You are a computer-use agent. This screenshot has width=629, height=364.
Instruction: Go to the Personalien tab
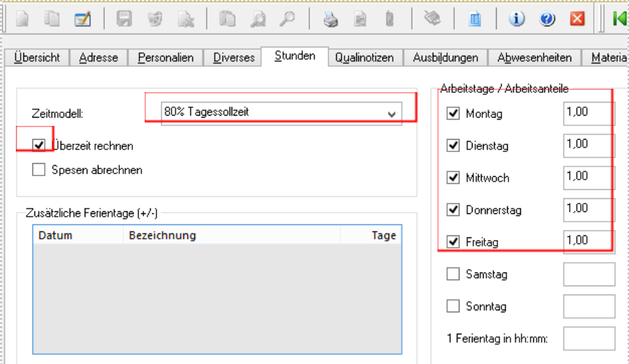(165, 58)
